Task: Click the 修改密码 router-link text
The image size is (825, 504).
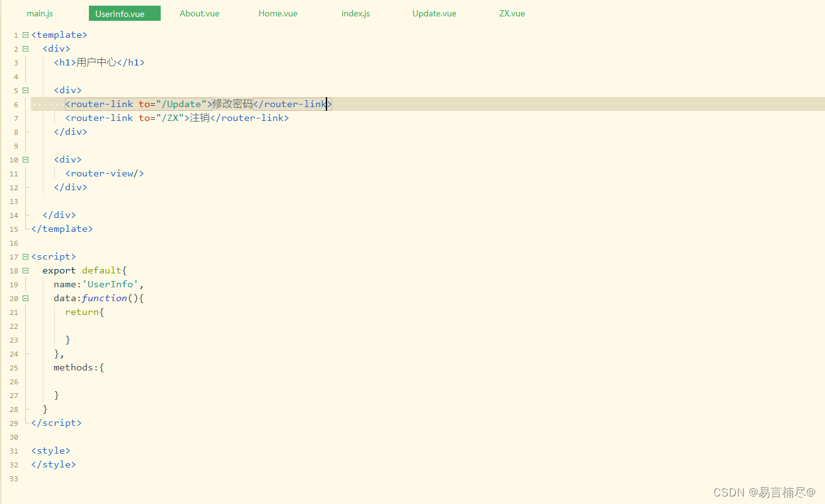Action: 231,104
